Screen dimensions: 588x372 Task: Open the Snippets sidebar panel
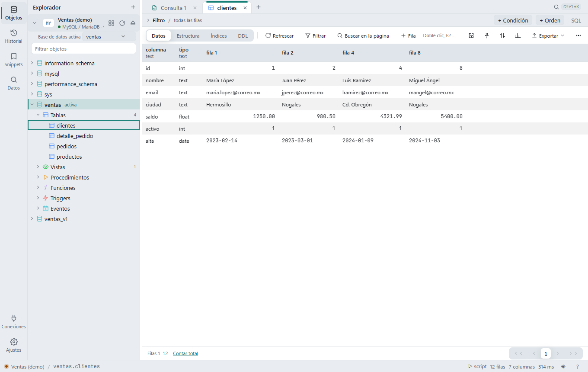point(13,60)
